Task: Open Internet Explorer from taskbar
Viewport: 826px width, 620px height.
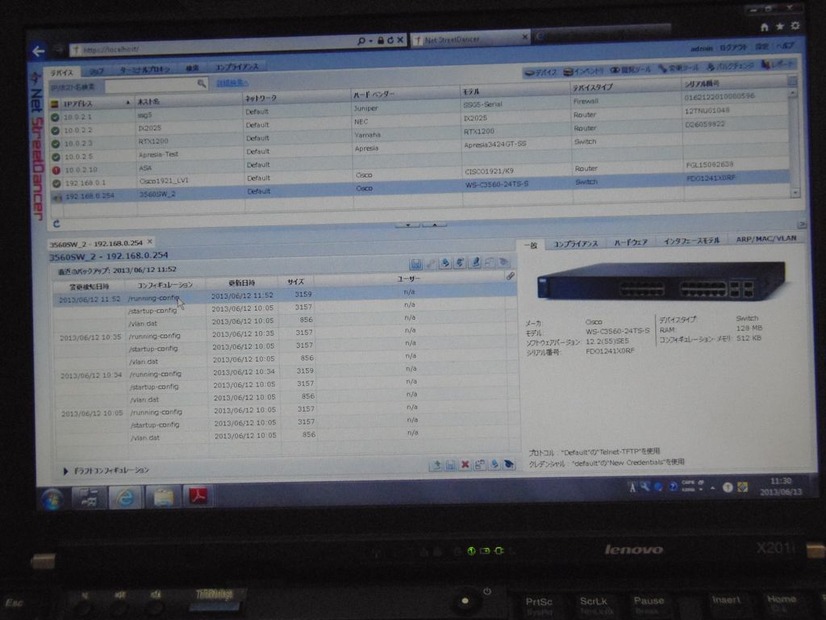Action: [x=125, y=497]
